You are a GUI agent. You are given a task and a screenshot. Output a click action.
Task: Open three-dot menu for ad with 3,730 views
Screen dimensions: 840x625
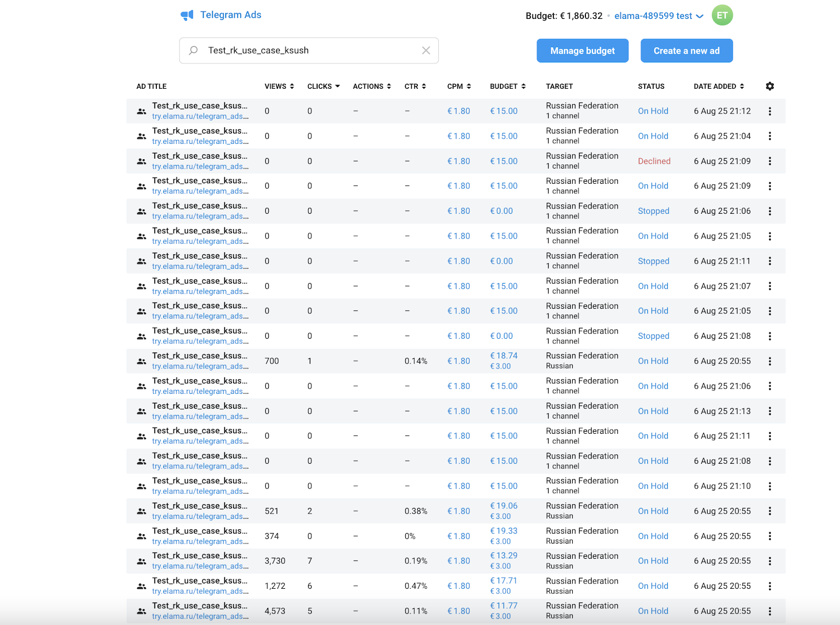770,561
